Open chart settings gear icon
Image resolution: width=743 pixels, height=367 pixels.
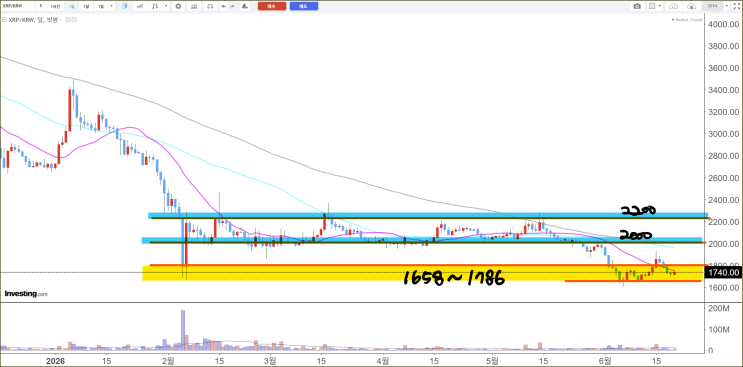pos(178,6)
